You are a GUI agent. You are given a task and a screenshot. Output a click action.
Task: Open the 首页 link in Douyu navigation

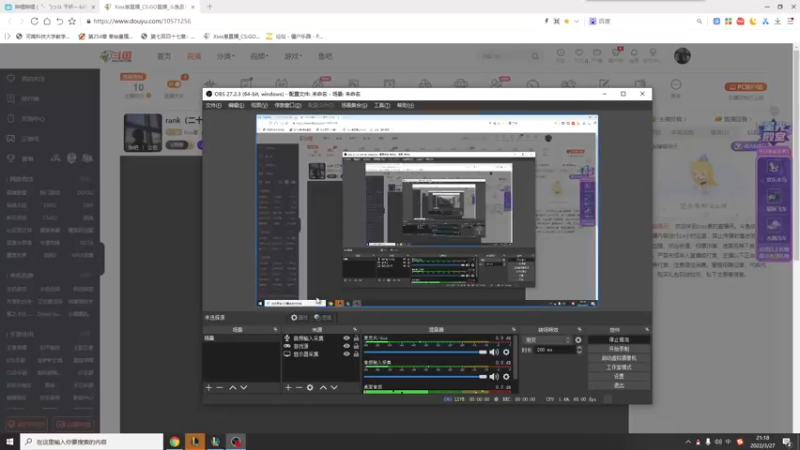164,56
